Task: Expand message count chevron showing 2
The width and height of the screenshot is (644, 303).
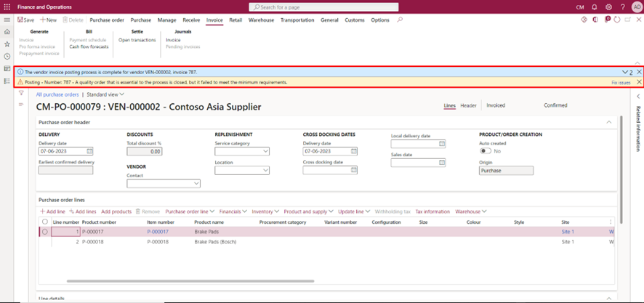Action: 627,72
